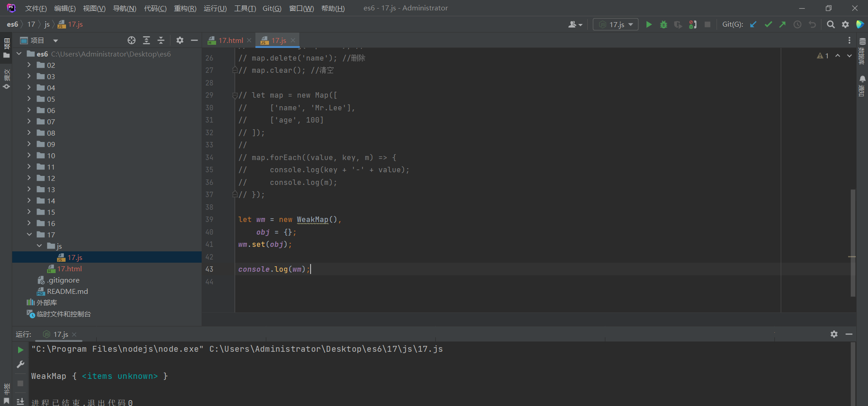The image size is (868, 406).
Task: Collapse the es6 project root
Action: [19, 53]
